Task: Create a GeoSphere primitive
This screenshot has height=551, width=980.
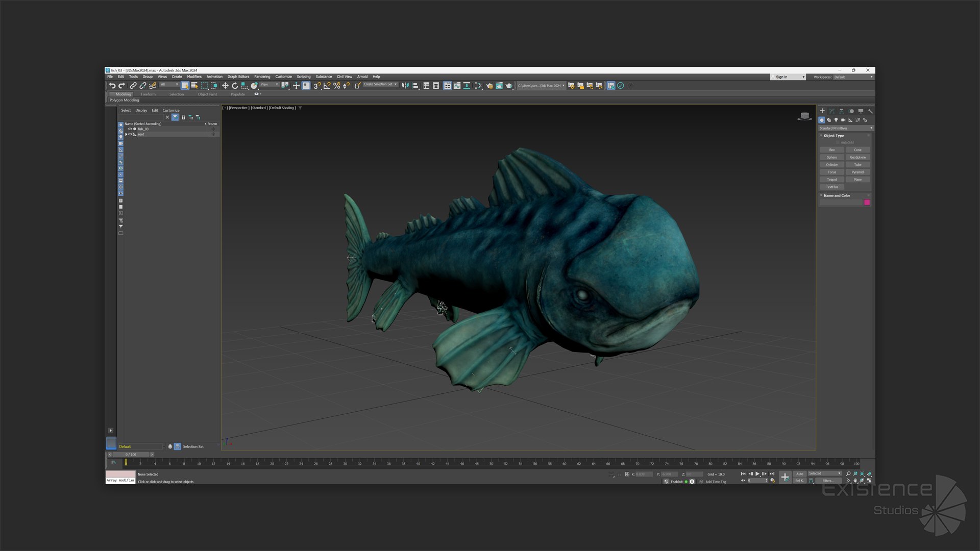Action: tap(857, 157)
